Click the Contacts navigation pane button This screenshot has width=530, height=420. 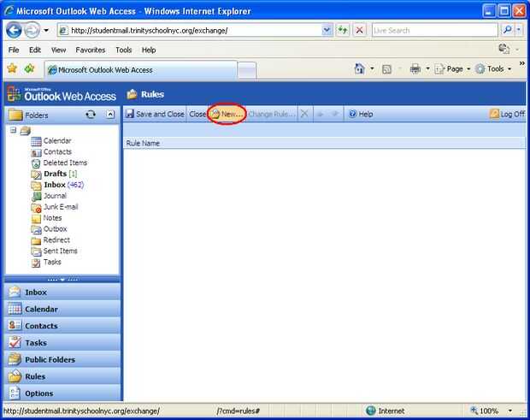coord(63,326)
